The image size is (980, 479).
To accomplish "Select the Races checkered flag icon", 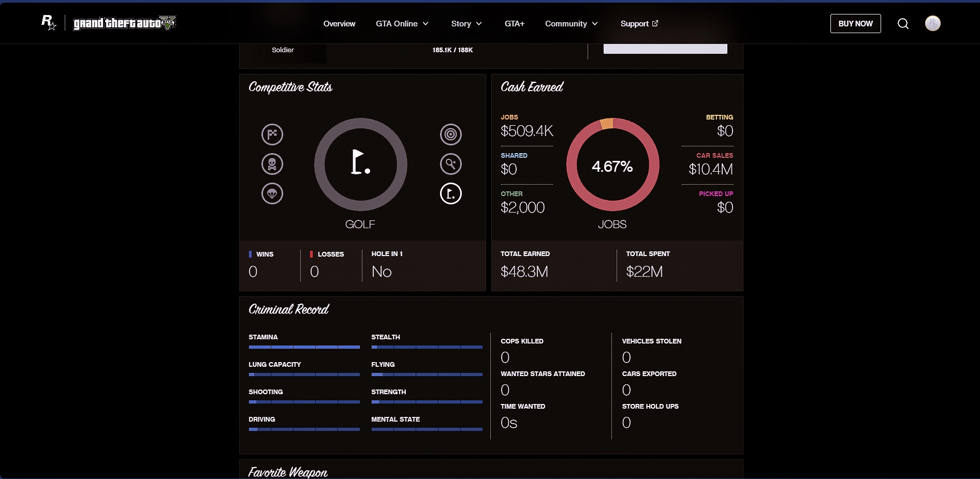I will click(272, 134).
